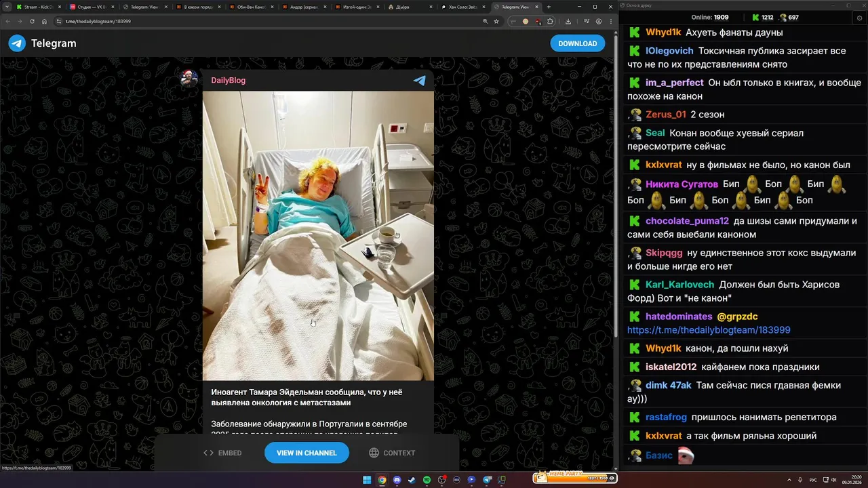Image resolution: width=868 pixels, height=488 pixels.
Task: Open Steam from the taskbar
Action: click(x=412, y=480)
